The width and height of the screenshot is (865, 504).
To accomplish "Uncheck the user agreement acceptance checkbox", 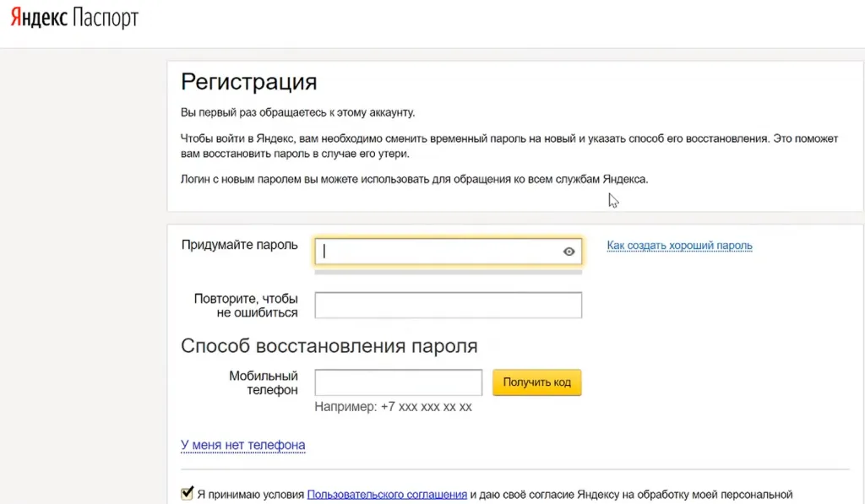I will click(187, 493).
